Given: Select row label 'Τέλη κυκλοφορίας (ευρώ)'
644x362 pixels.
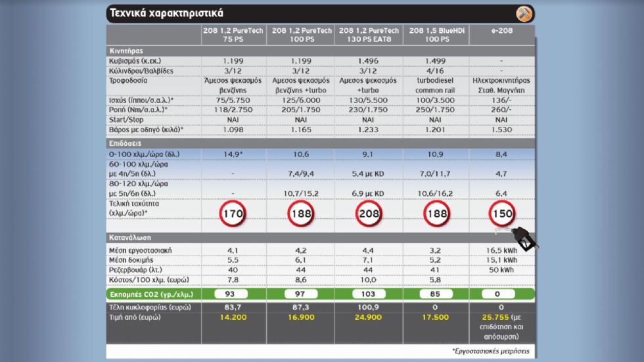Looking at the screenshot, I should (150, 307).
